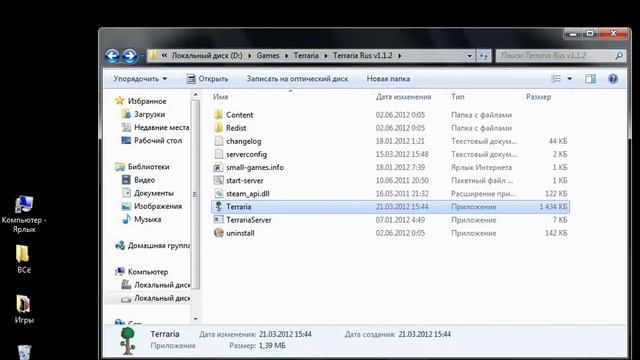The width and height of the screenshot is (640, 360).
Task: Open the address bar history dropdown
Action: [x=469, y=56]
